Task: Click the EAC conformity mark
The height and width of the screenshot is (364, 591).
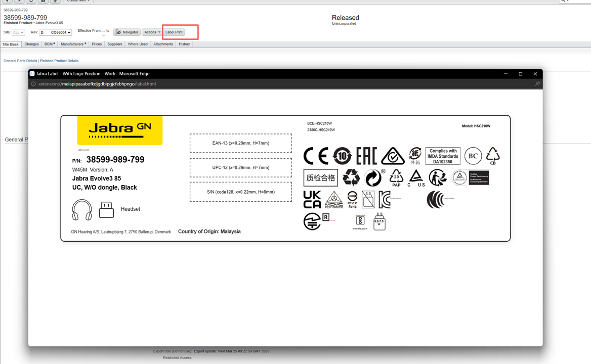Action: coord(366,156)
